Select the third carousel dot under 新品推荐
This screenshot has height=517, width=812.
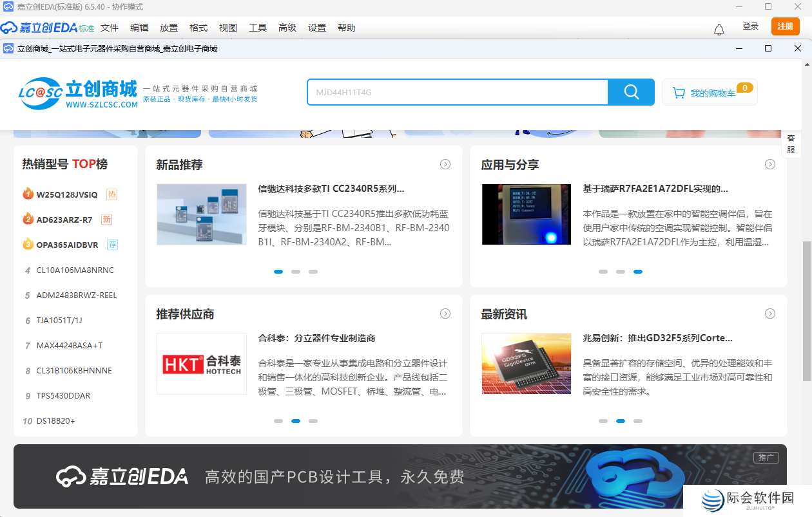tap(313, 272)
